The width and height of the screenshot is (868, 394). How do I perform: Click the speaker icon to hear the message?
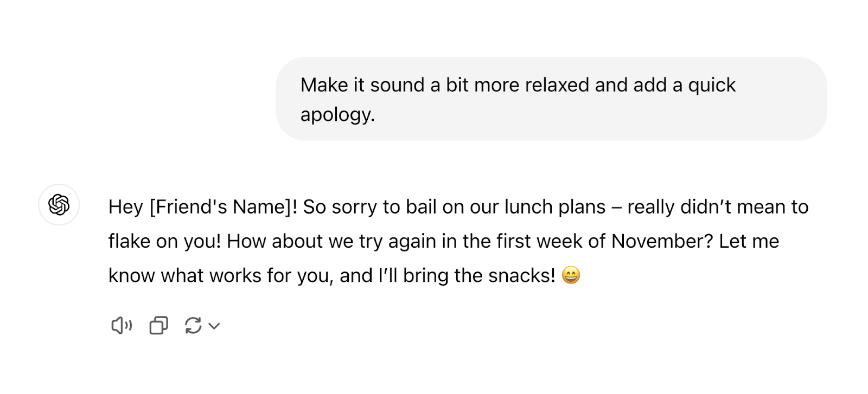coord(122,325)
